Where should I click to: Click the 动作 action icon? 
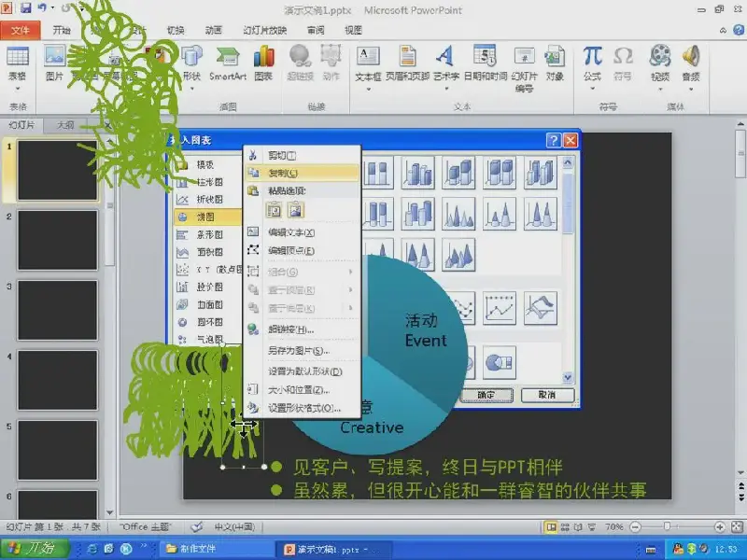[331, 63]
